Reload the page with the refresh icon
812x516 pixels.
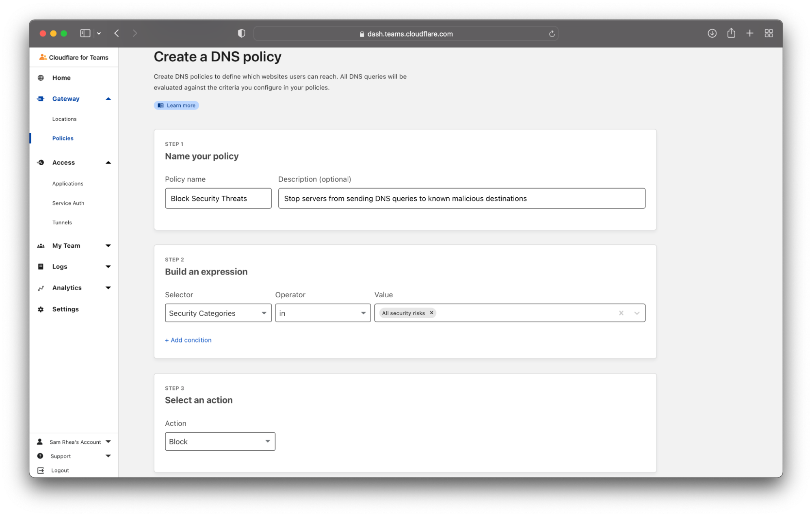point(552,34)
